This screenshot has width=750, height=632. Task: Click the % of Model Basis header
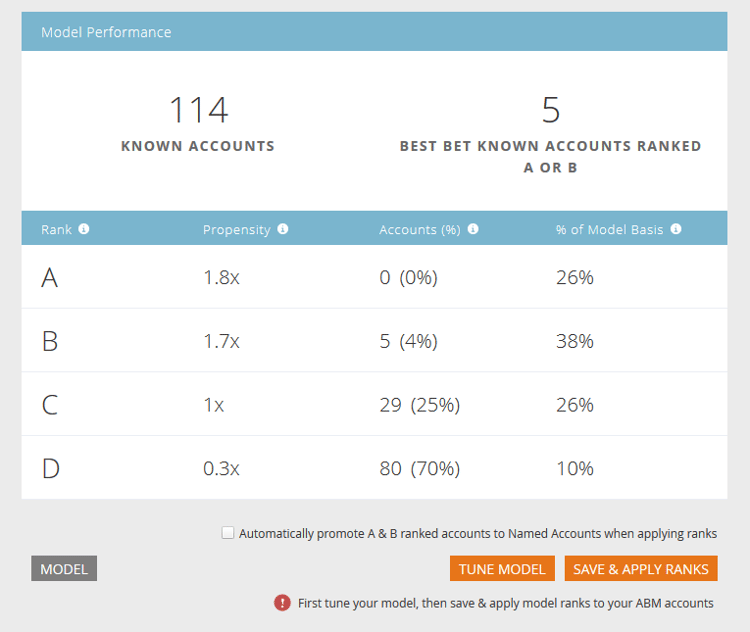[x=610, y=230]
